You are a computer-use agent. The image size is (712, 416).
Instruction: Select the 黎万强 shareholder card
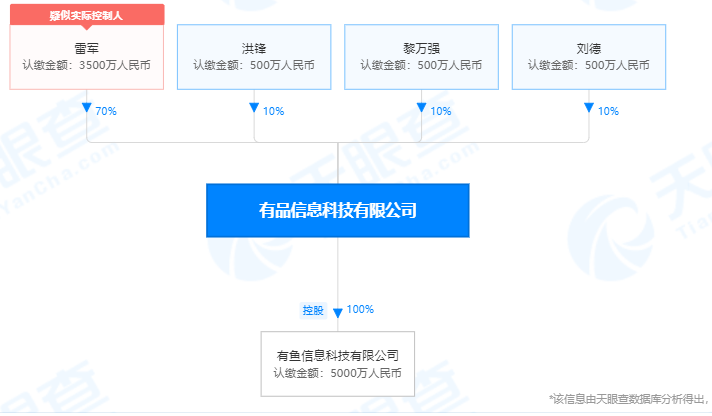(x=421, y=57)
